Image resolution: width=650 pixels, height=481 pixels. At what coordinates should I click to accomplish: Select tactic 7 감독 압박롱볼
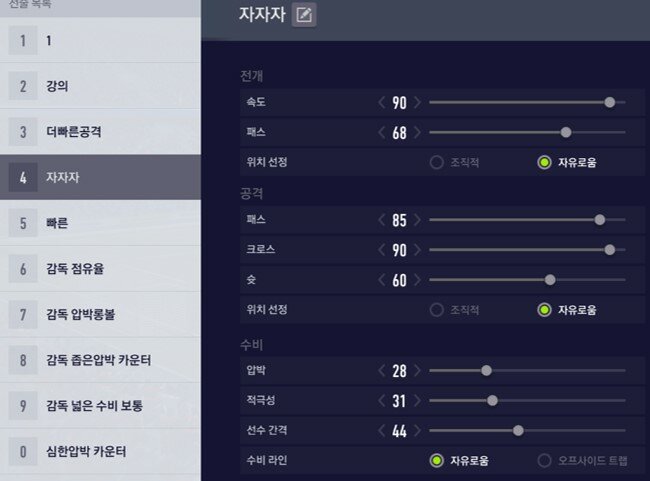point(100,314)
